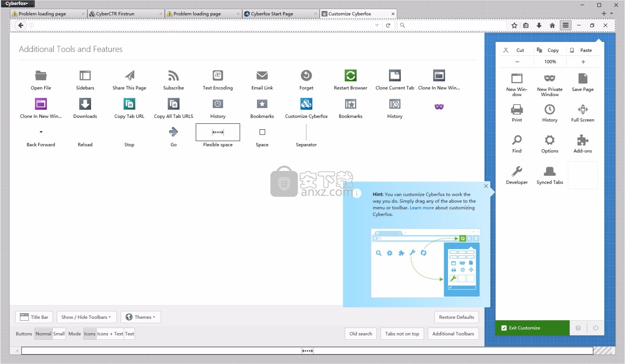Open the Show / Hide Toolbars dropdown
625x364 pixels.
tap(86, 317)
